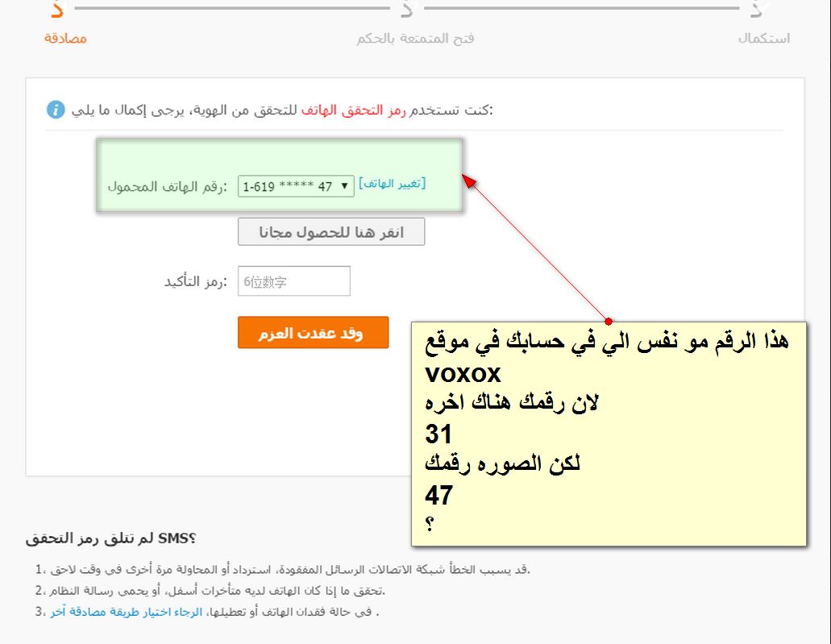Click the رقم الهاتف المحمول field label
This screenshot has height=644, width=831.
pyautogui.click(x=167, y=186)
